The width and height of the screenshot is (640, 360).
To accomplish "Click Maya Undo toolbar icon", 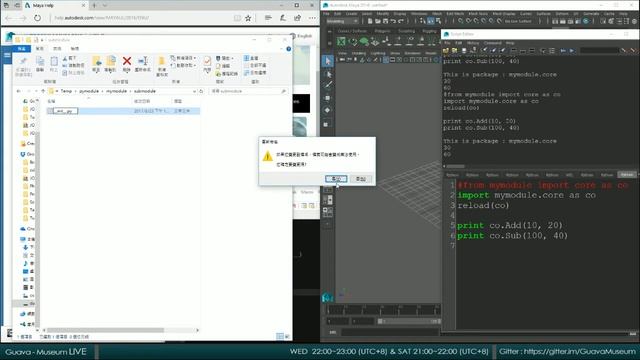I will [393, 21].
